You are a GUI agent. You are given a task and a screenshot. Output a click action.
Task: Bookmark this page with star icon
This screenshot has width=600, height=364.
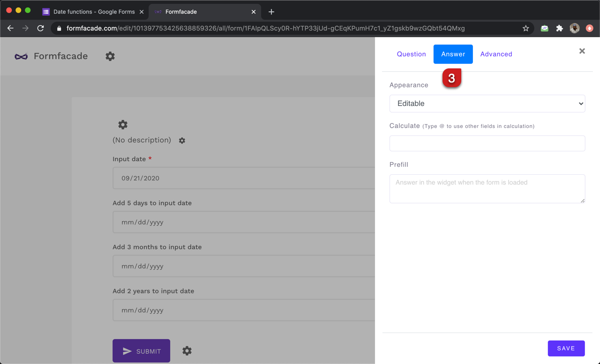click(526, 28)
